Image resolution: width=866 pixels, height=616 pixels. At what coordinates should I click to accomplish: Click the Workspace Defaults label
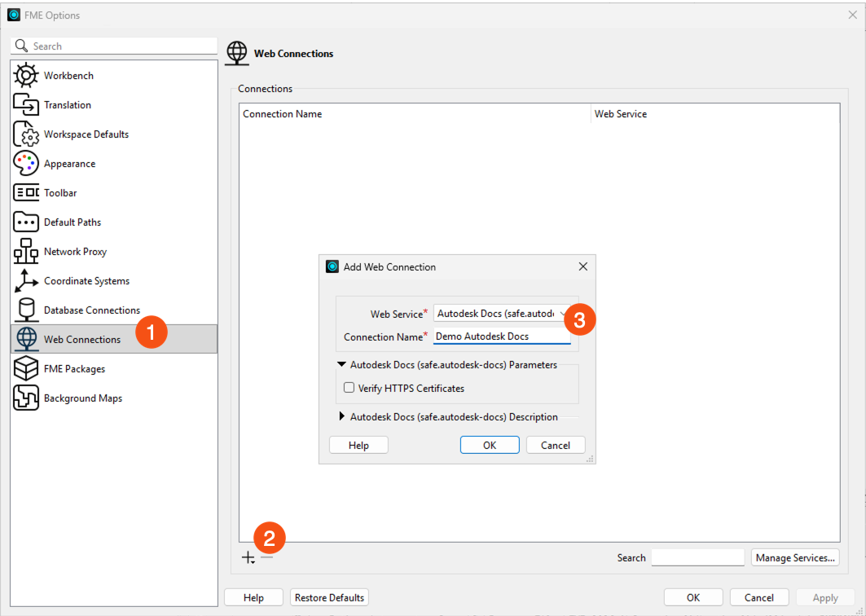coord(86,134)
